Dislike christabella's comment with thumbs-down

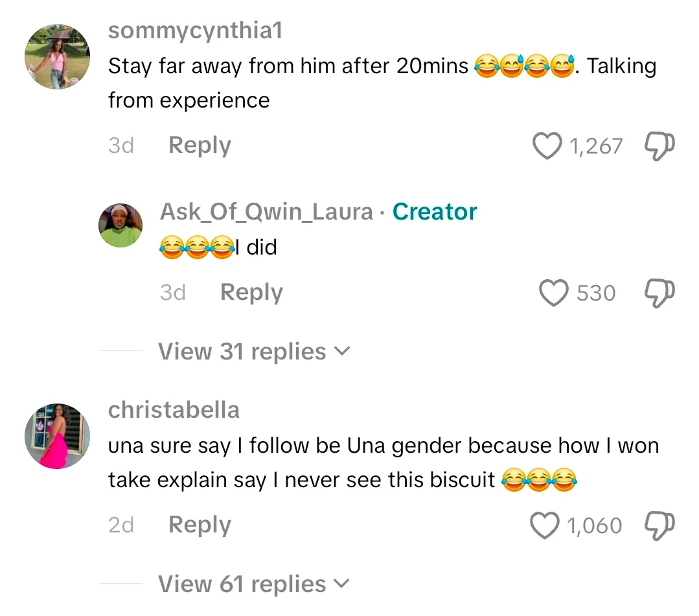(660, 525)
